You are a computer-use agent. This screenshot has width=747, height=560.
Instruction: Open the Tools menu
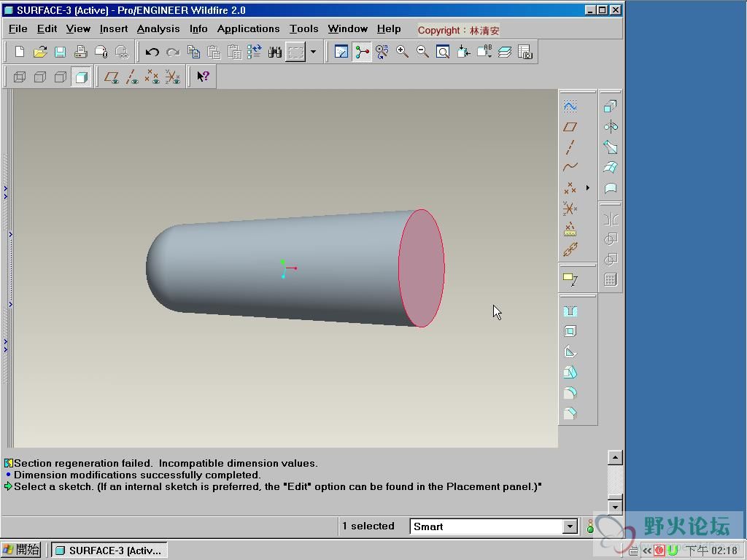(x=303, y=29)
